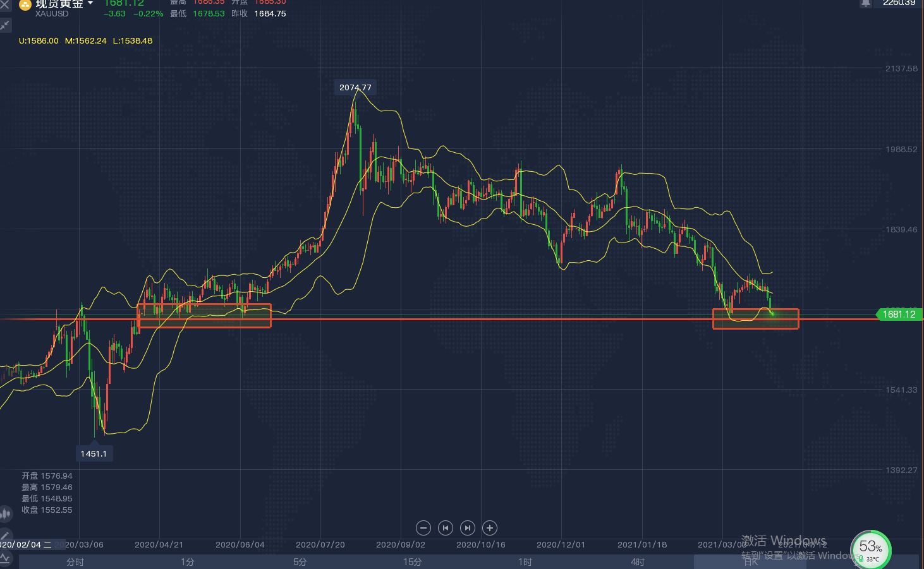Click the 1451.1 low price label
Image resolution: width=924 pixels, height=569 pixels.
(94, 454)
